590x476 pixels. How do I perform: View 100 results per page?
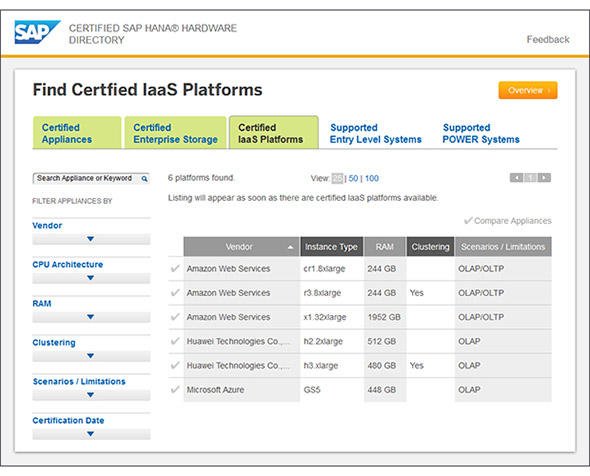[x=372, y=178]
